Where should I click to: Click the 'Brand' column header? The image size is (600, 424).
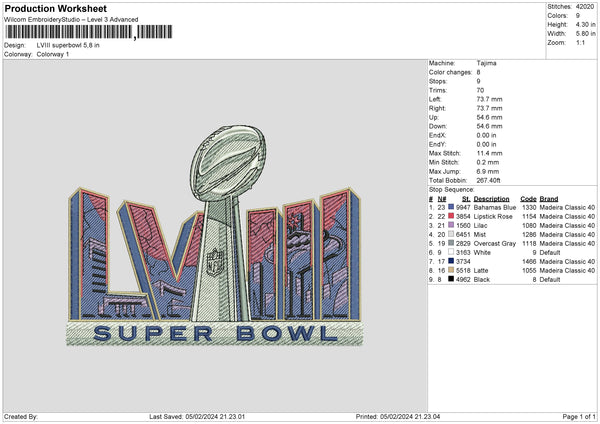549,199
